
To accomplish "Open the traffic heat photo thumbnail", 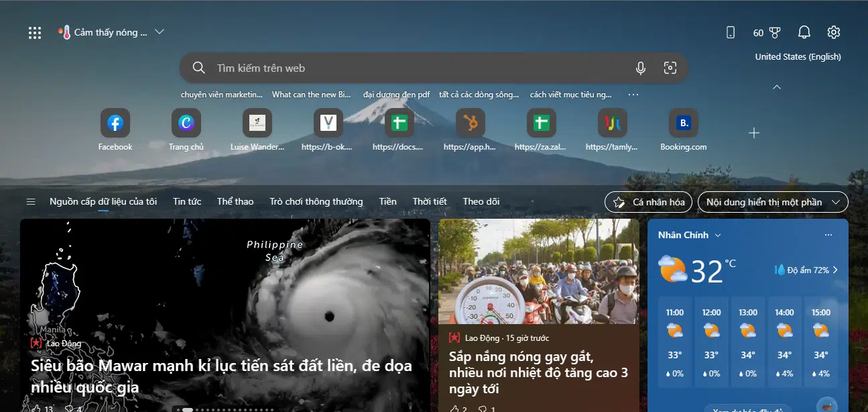I will [538, 272].
